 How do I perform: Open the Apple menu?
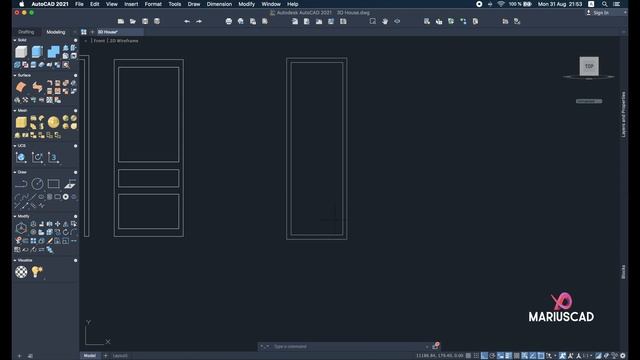point(21,4)
